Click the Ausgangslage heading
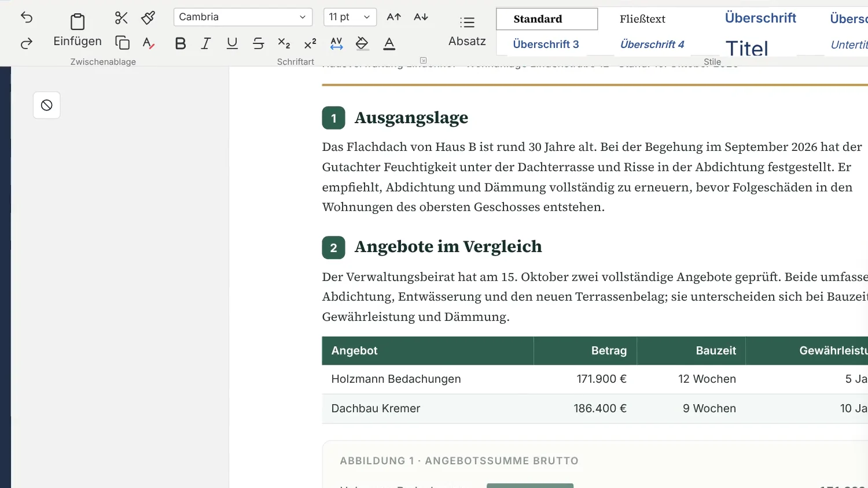The width and height of the screenshot is (868, 488). coord(411,118)
